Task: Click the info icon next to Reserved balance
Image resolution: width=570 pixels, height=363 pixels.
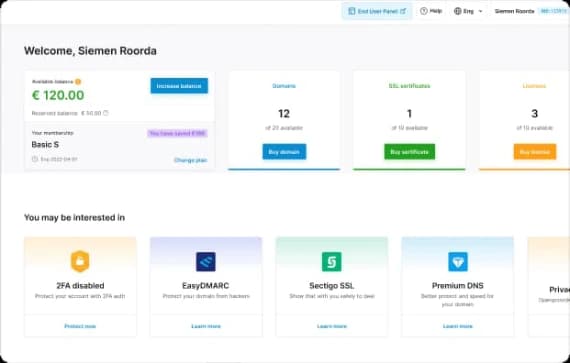Action: coord(106,113)
